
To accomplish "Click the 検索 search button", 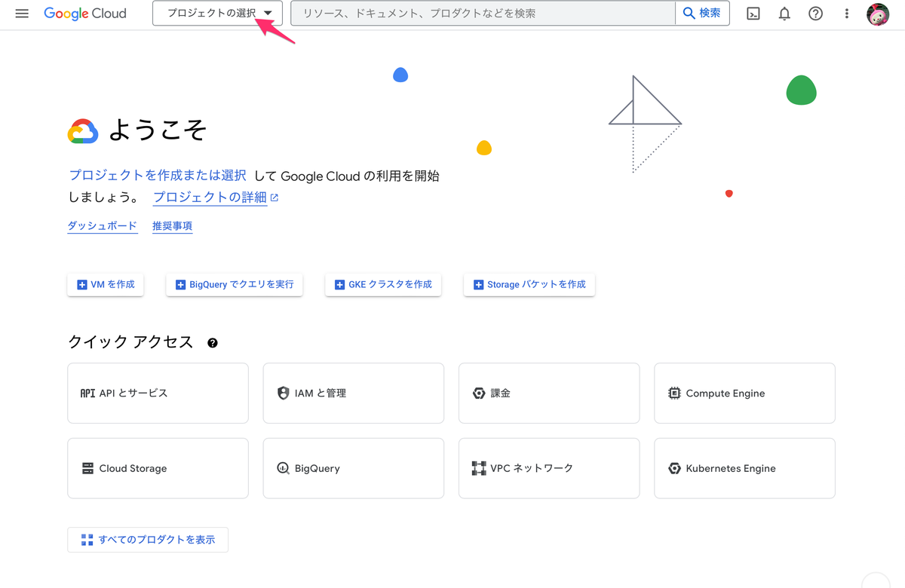I will coord(702,13).
